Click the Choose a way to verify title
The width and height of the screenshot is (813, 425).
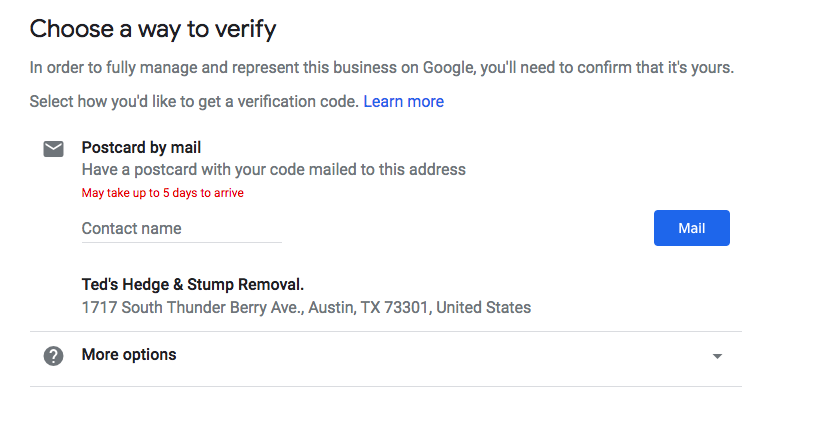tap(152, 29)
